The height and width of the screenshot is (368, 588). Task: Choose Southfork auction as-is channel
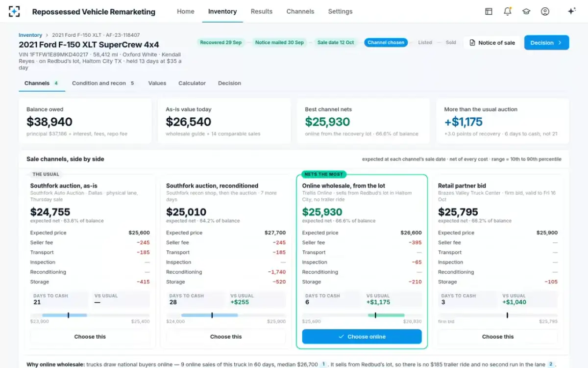coord(90,337)
